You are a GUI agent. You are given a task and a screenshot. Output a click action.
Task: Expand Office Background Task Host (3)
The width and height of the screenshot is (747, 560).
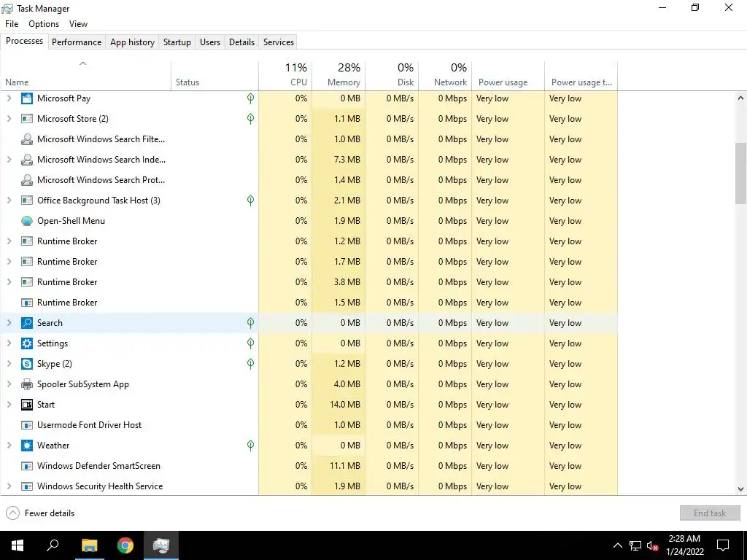[9, 201]
